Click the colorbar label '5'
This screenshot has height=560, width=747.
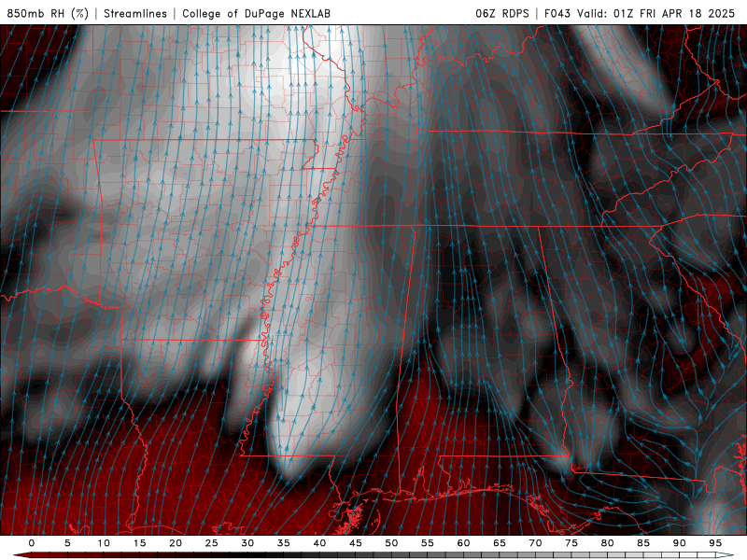(67, 543)
